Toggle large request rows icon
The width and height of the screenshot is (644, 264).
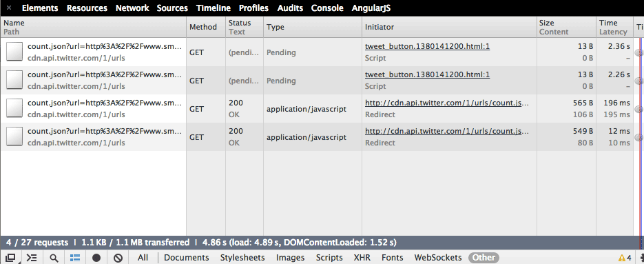[x=75, y=258]
